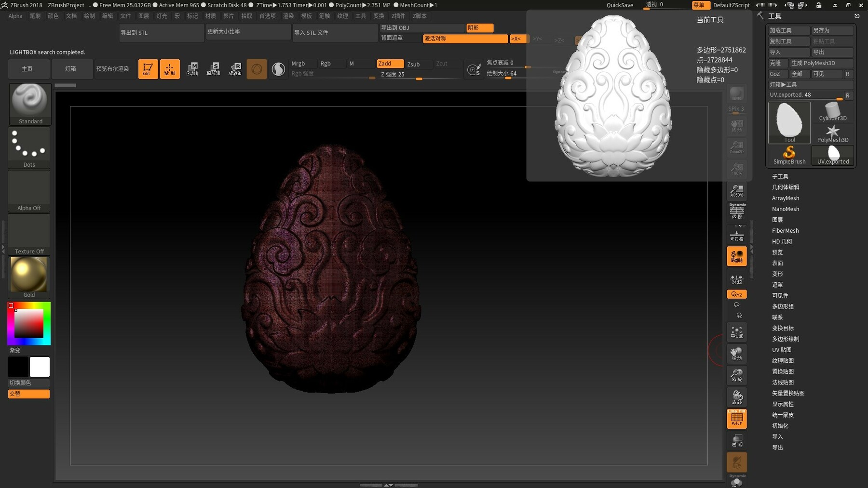Image resolution: width=868 pixels, height=488 pixels.
Task: Expand the 子工具 subtool section
Action: click(x=781, y=176)
